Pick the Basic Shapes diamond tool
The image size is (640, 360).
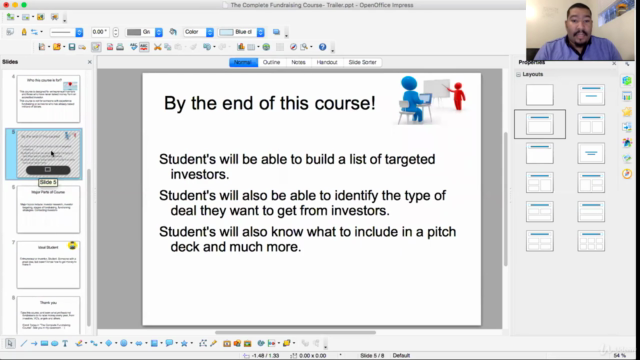tap(109, 343)
